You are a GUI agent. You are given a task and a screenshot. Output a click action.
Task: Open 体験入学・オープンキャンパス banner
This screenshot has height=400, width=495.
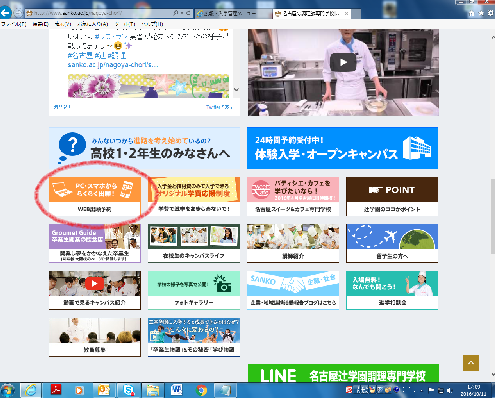click(x=342, y=148)
